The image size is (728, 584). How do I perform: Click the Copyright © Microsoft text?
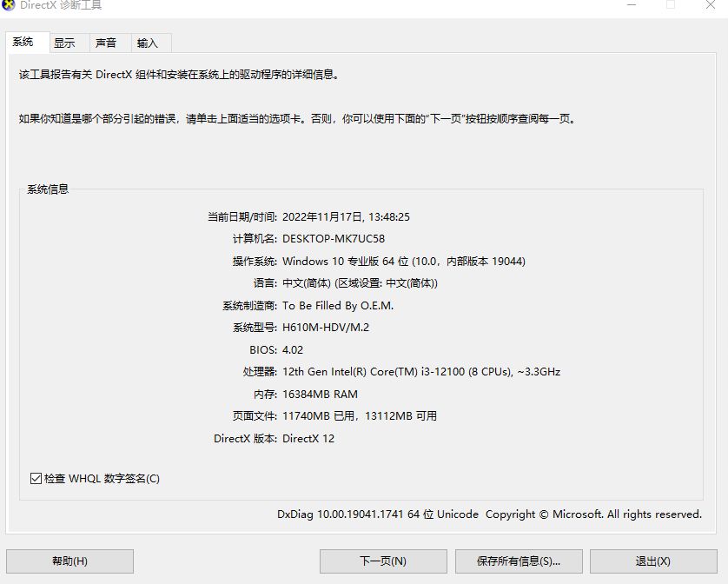544,514
